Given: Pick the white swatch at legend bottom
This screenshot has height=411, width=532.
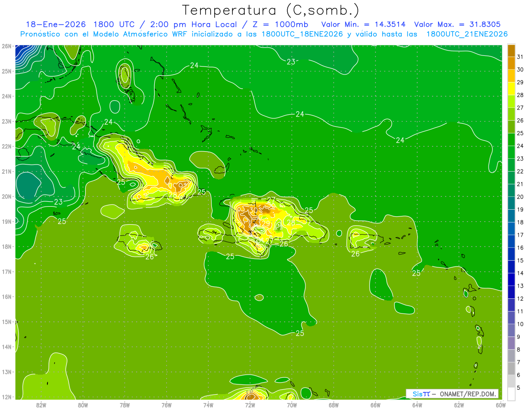Looking at the screenshot, I should pyautogui.click(x=511, y=394).
